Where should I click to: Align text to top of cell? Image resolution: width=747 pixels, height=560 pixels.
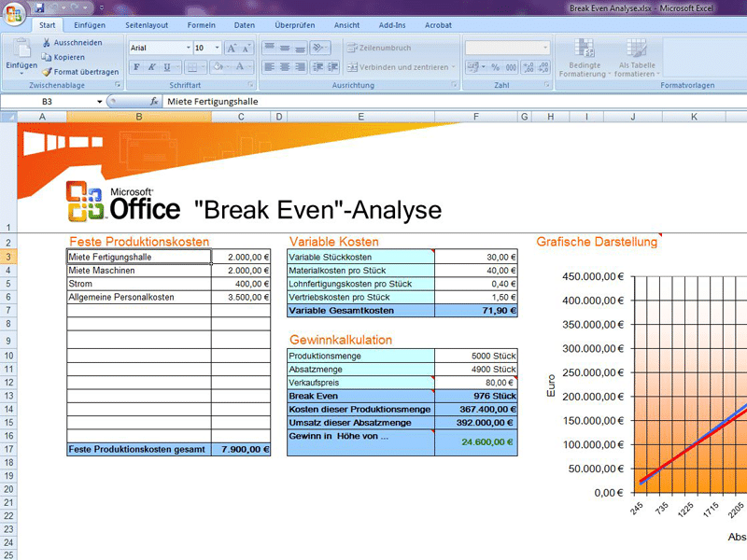click(269, 48)
